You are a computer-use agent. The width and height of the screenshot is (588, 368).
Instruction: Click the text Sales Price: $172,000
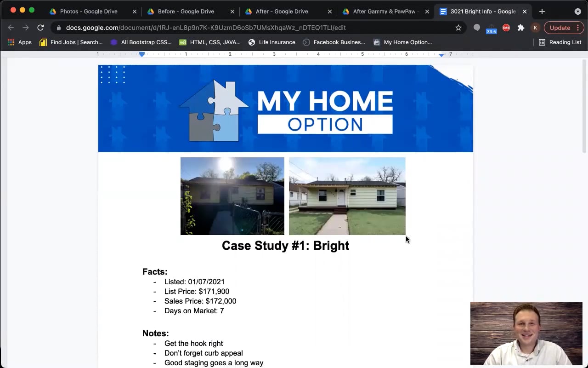(200, 301)
